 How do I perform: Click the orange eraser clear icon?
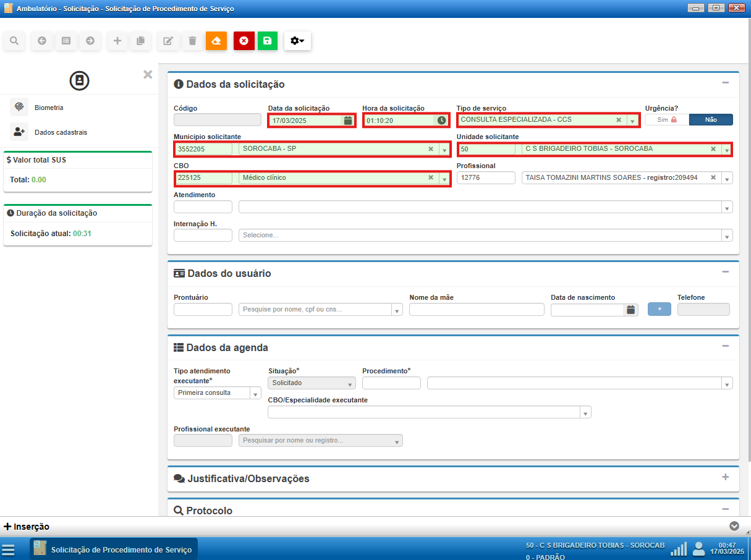[x=216, y=41]
